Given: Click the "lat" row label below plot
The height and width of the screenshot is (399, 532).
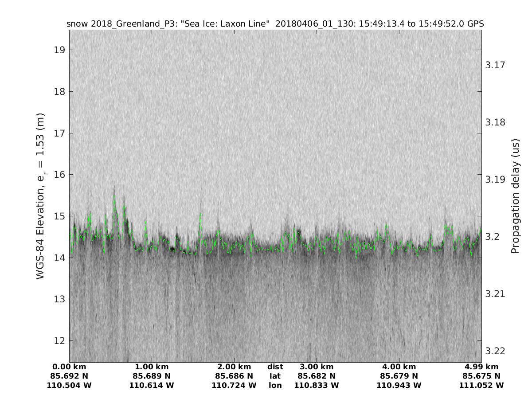Looking at the screenshot, I should 275,376.
